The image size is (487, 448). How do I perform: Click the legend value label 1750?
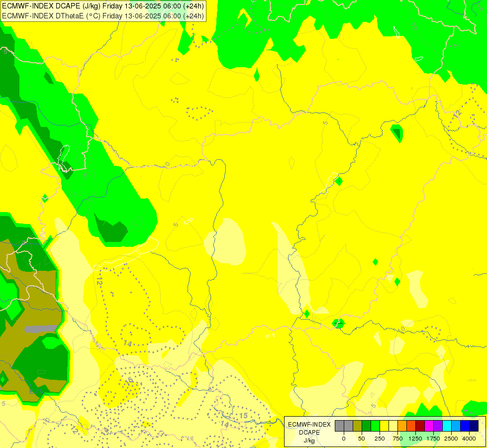click(433, 439)
